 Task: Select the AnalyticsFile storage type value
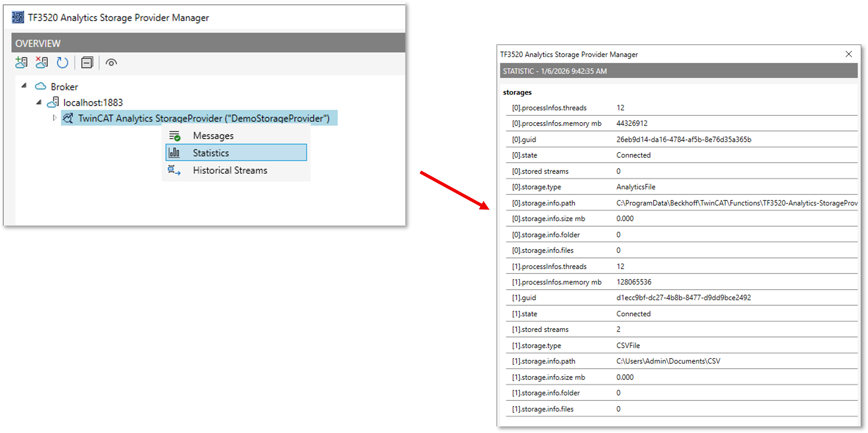coord(635,186)
